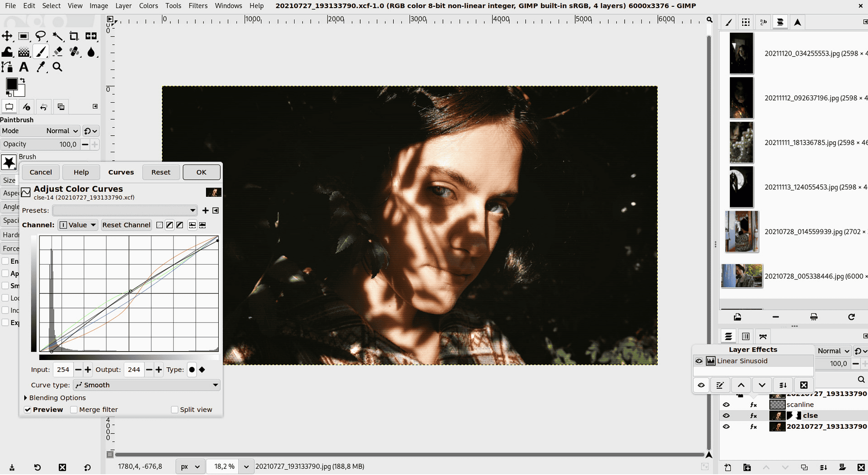This screenshot has width=868, height=475.
Task: Open the logarithmic histogram view in Curves
Action: click(203, 225)
